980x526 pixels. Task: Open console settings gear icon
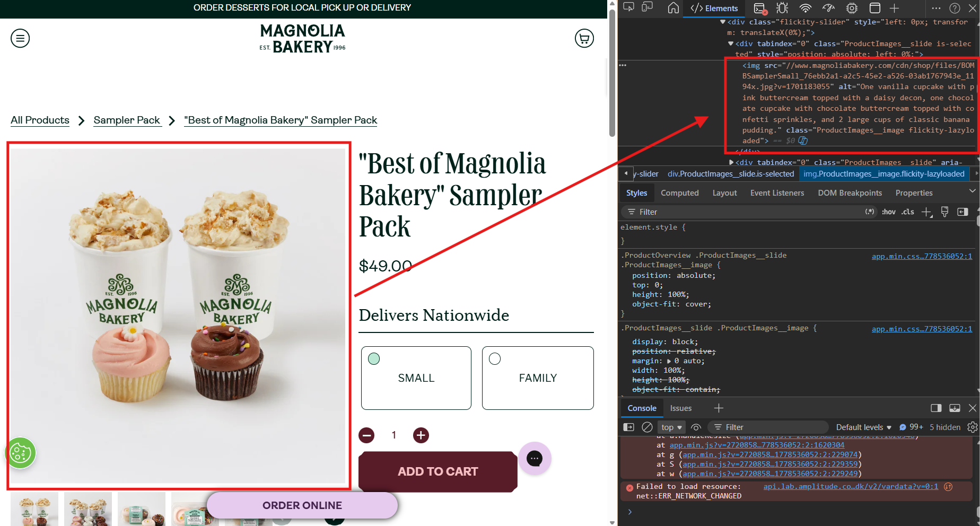pyautogui.click(x=972, y=427)
